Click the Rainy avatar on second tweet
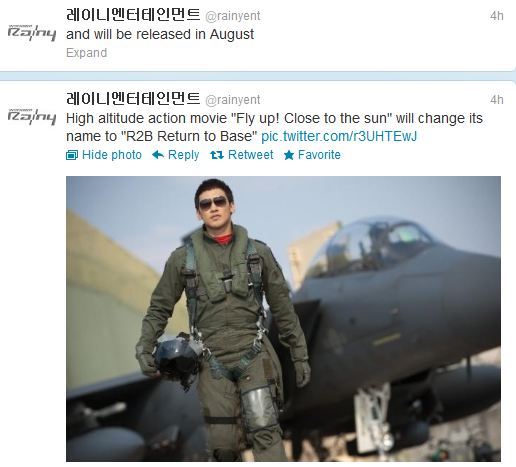 pyautogui.click(x=32, y=117)
